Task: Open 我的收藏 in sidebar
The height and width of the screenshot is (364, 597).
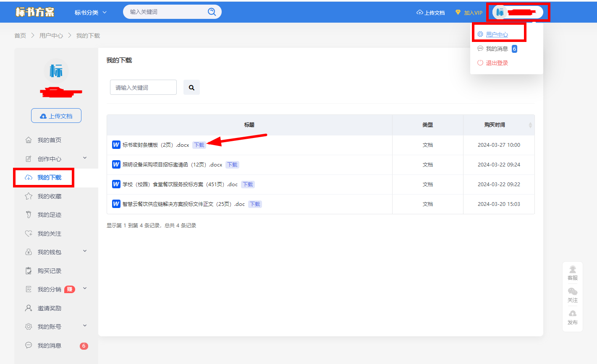Action: [49, 196]
